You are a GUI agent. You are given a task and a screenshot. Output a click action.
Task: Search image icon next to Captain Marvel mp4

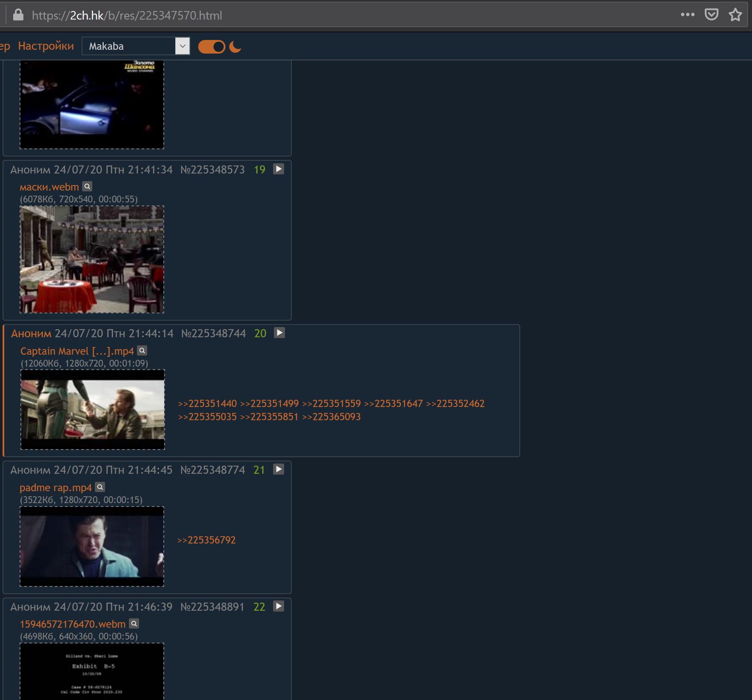(x=142, y=350)
